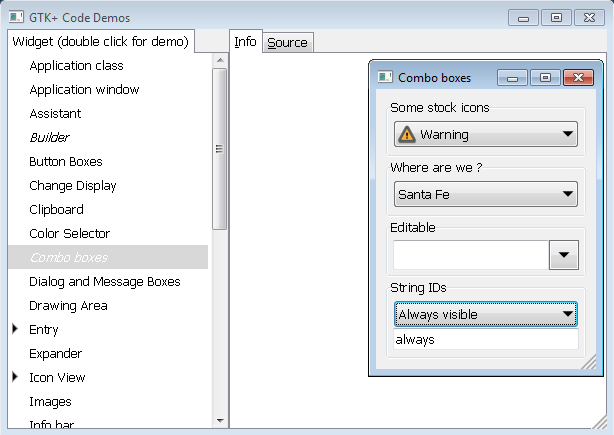Viewport: 614px width, 435px height.
Task: Click the Editable combo arrow button
Action: click(564, 255)
